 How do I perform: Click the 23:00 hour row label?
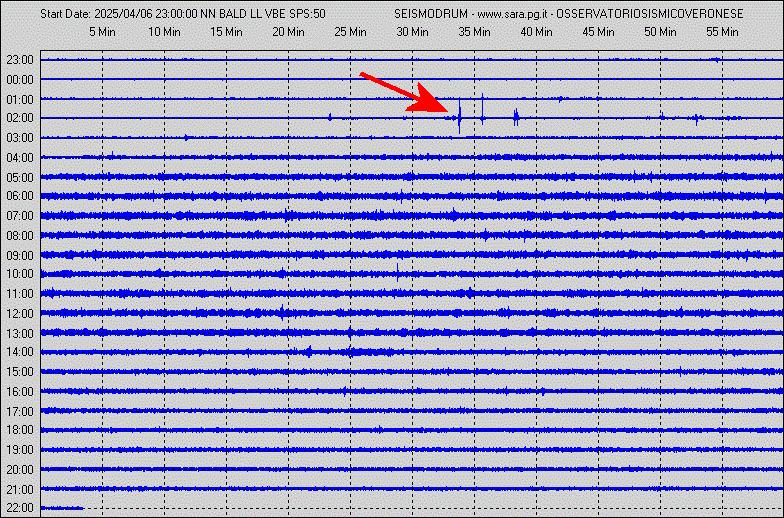point(20,60)
